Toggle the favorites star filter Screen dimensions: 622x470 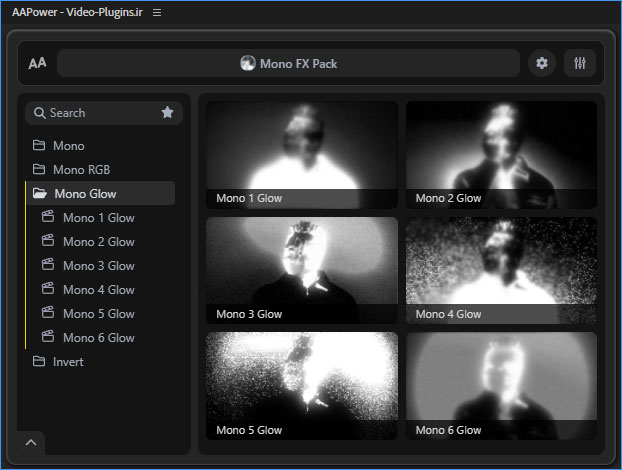pos(167,113)
